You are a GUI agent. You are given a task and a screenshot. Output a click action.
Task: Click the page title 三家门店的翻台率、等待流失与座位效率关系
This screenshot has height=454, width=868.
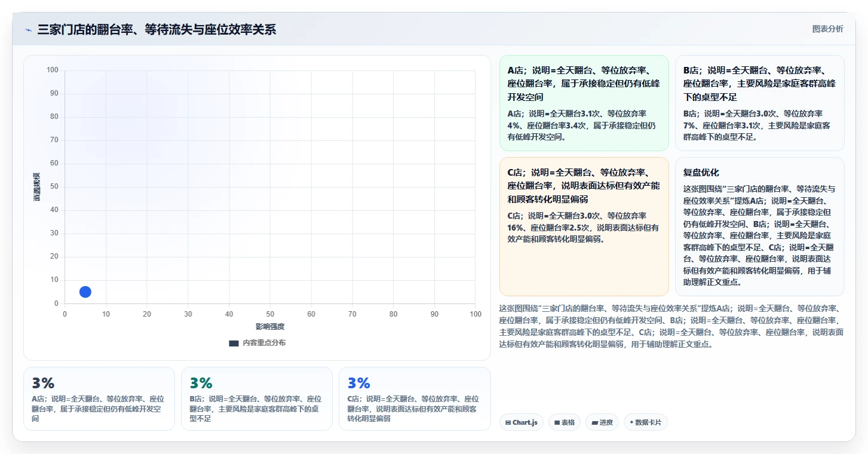click(157, 30)
